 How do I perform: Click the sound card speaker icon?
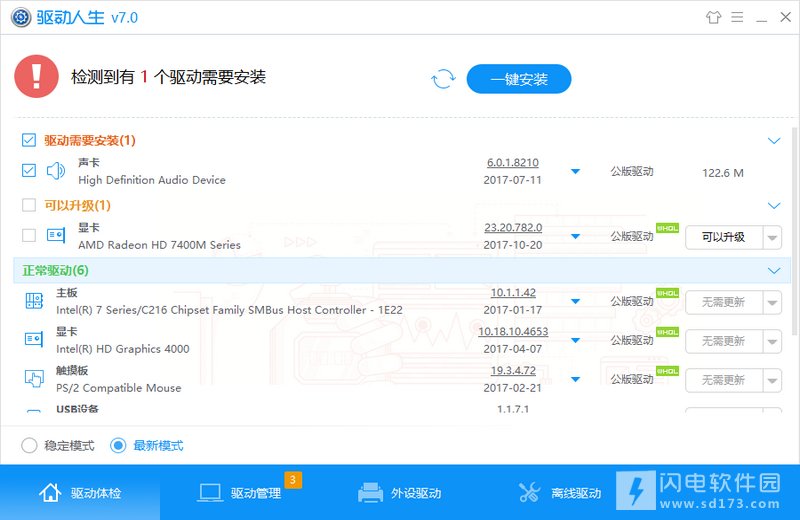click(56, 171)
